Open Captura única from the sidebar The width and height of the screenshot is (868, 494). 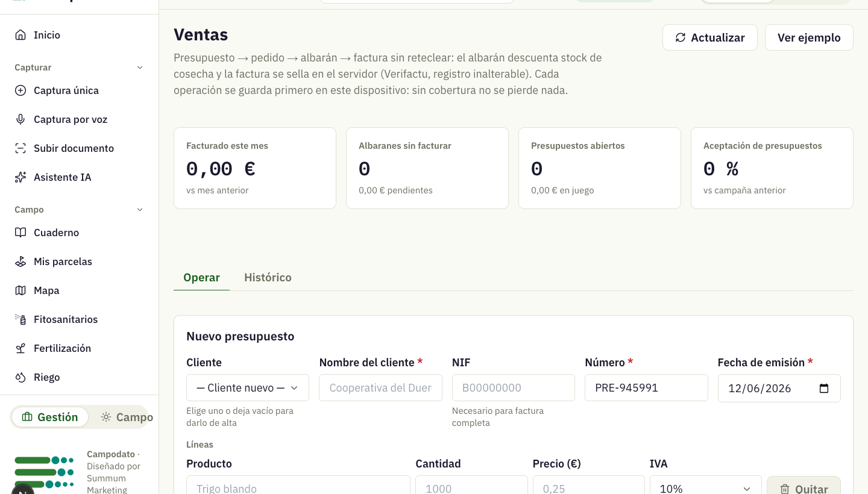click(79, 90)
